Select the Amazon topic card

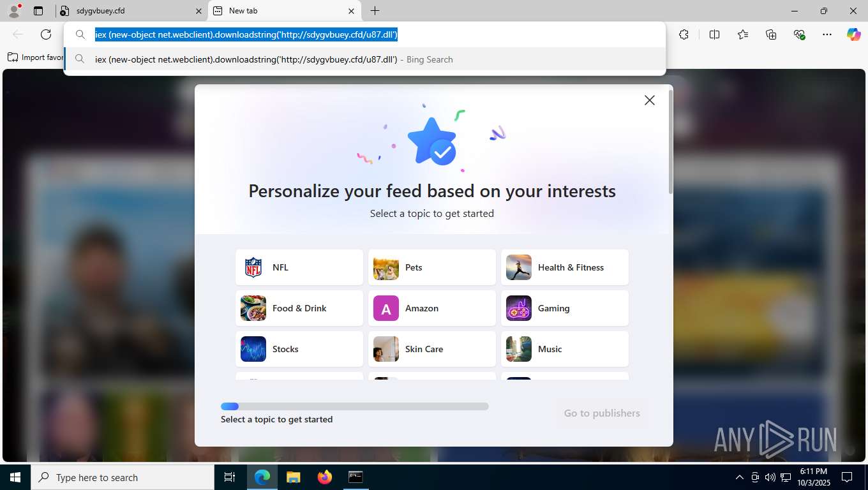[x=432, y=308]
